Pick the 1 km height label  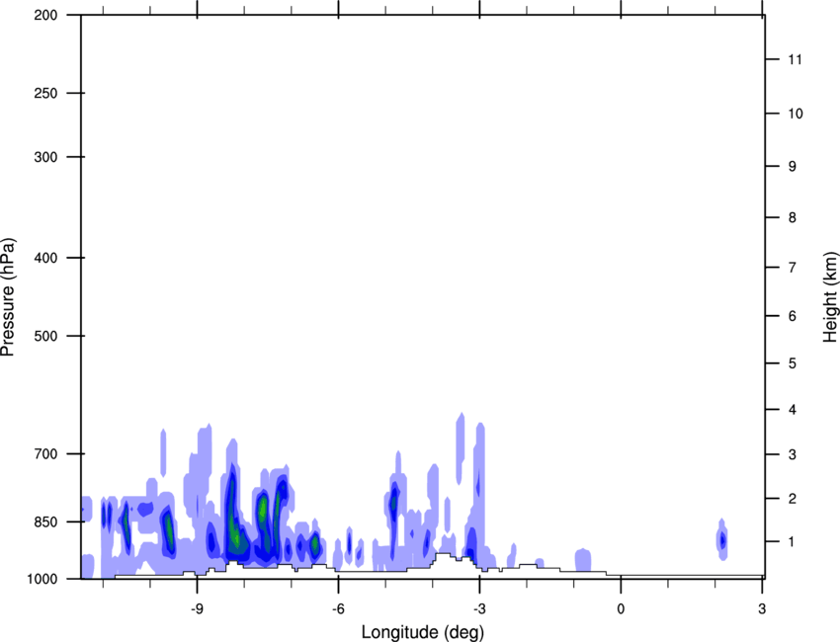[x=793, y=542]
